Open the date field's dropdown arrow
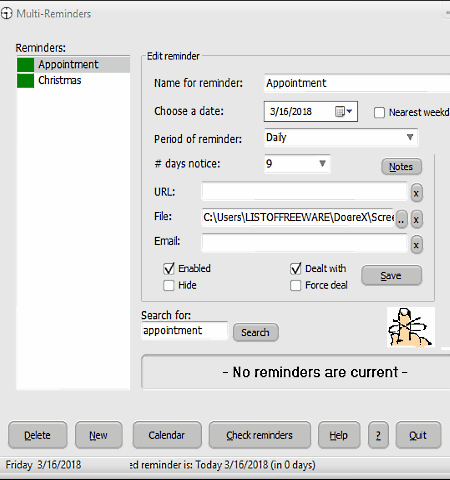 [349, 111]
